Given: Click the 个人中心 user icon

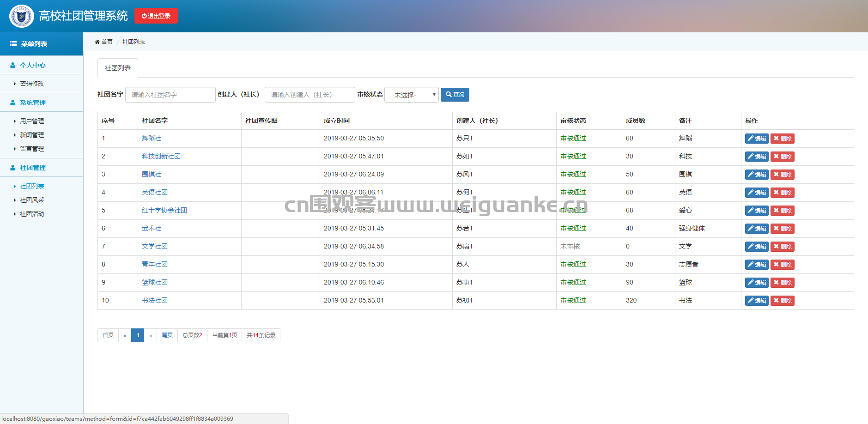Looking at the screenshot, I should (x=13, y=65).
